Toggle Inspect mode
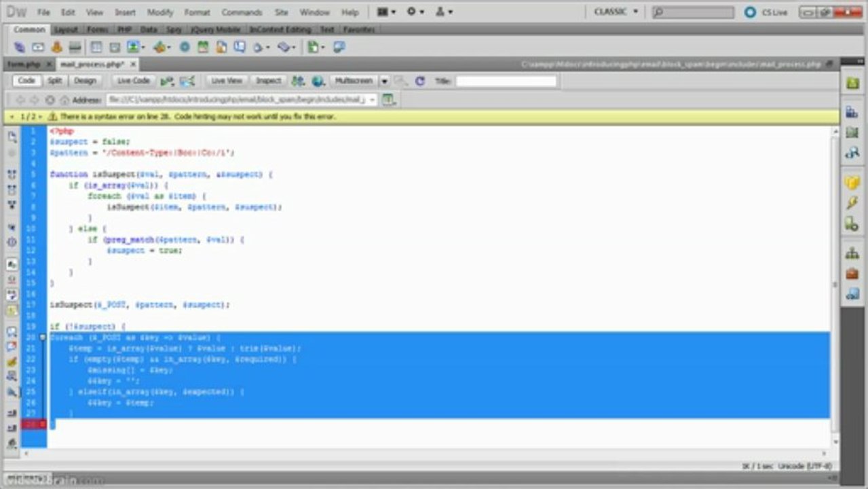The image size is (868, 489). pyautogui.click(x=268, y=81)
